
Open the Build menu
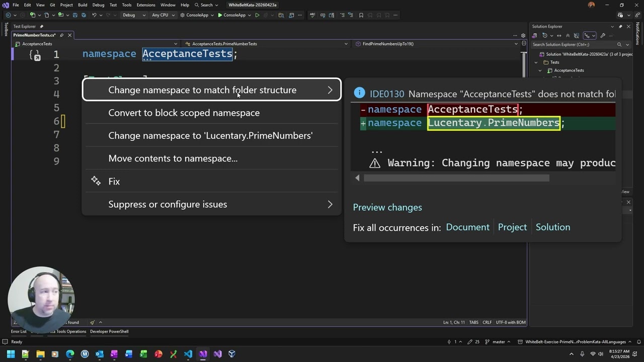[x=83, y=5]
